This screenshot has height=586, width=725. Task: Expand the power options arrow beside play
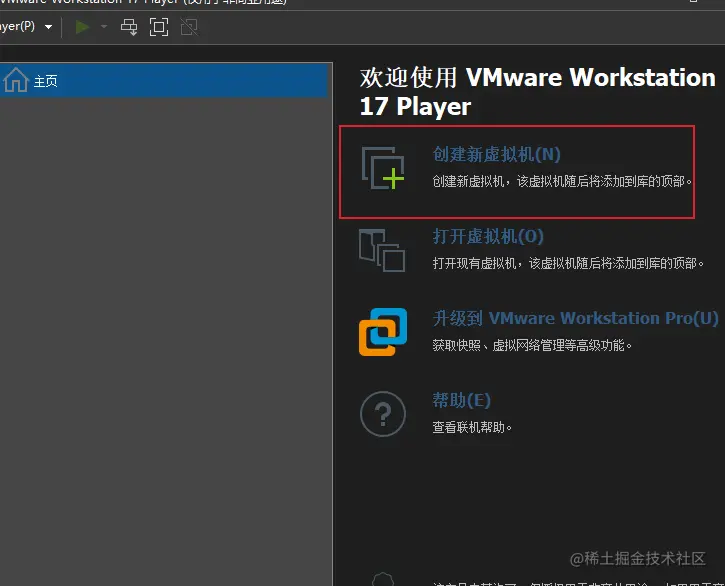click(104, 27)
